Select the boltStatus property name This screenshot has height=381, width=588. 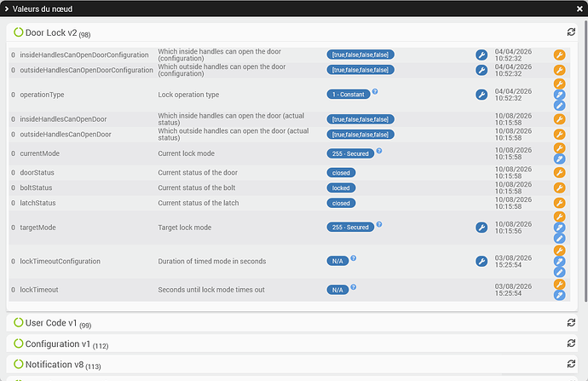[36, 188]
